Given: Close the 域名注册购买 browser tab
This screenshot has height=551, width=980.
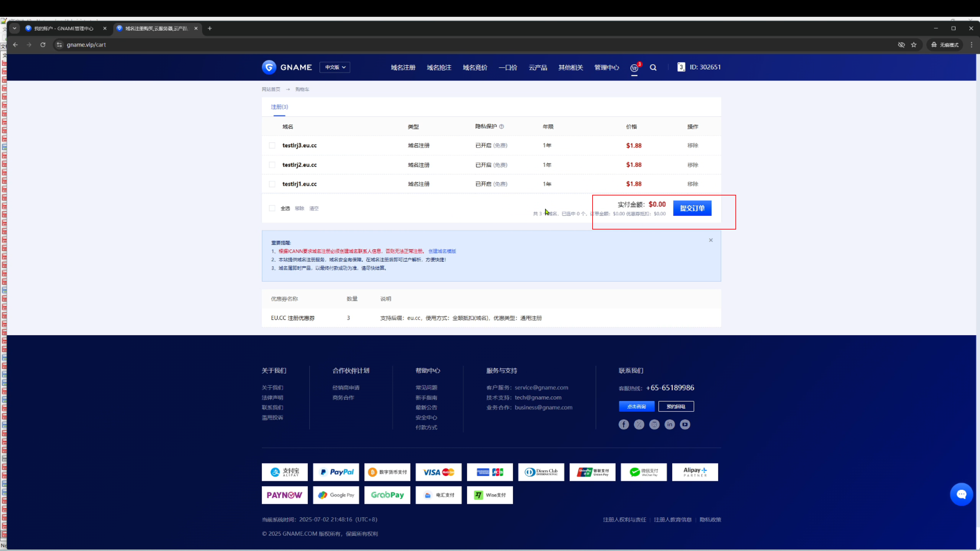Looking at the screenshot, I should pos(196,28).
